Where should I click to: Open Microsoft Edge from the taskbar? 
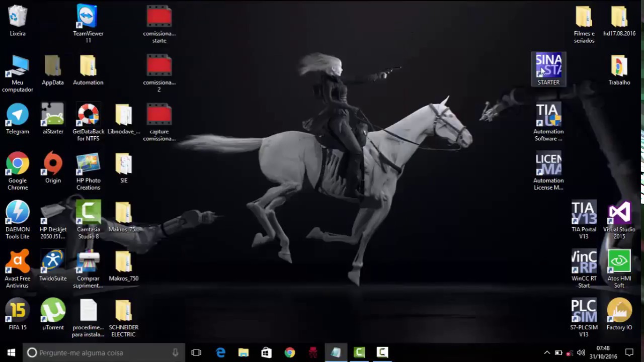click(220, 352)
